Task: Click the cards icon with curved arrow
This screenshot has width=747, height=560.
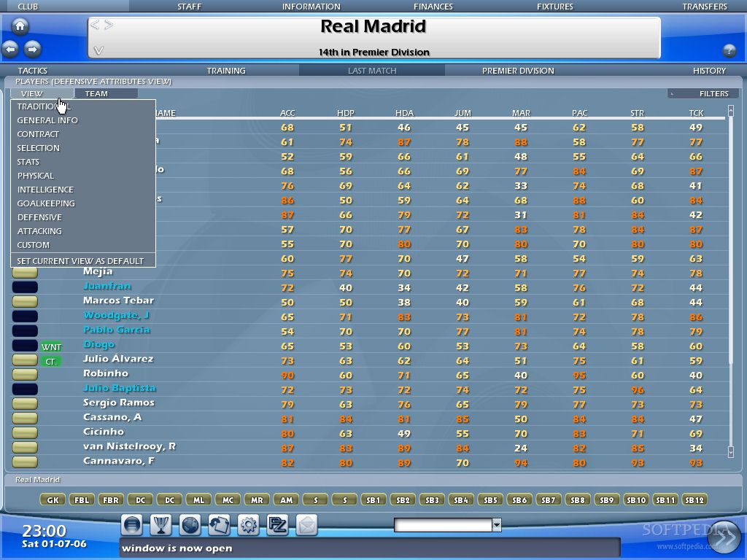Action: (219, 525)
